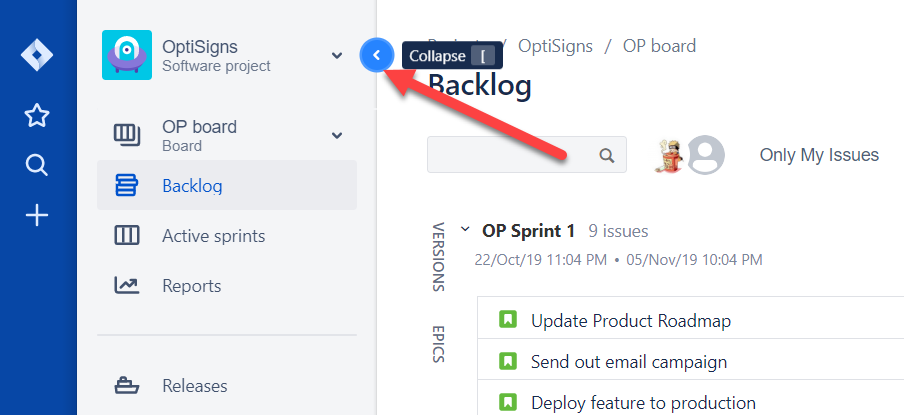Go to Active sprints
This screenshot has width=904, height=415.
213,236
